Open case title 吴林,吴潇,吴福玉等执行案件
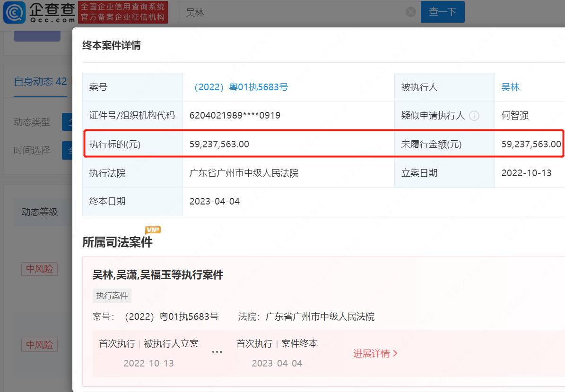565x392 pixels. (x=158, y=275)
